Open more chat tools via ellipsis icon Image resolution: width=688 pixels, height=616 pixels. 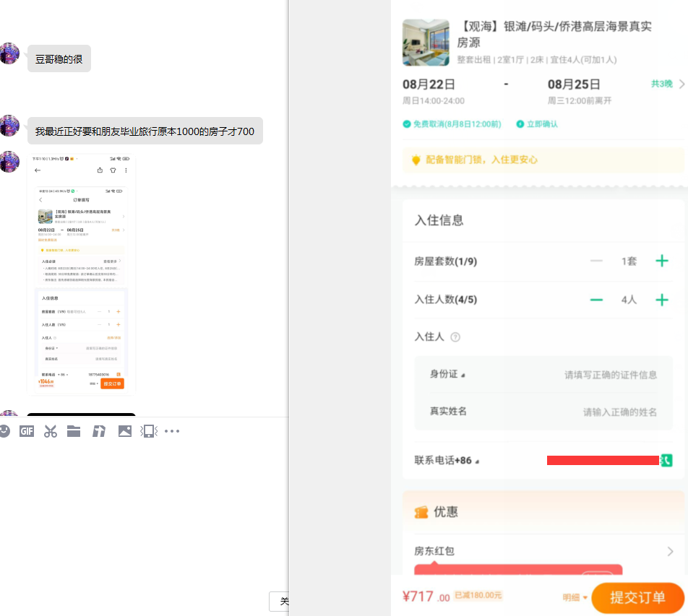(171, 430)
